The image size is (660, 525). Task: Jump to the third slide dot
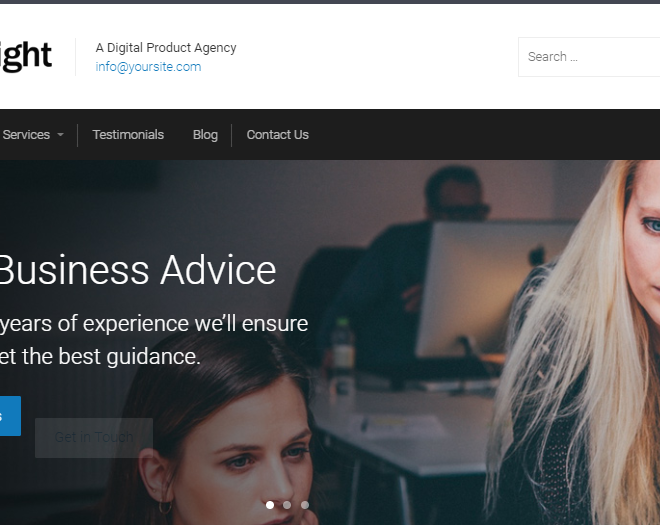pos(305,504)
